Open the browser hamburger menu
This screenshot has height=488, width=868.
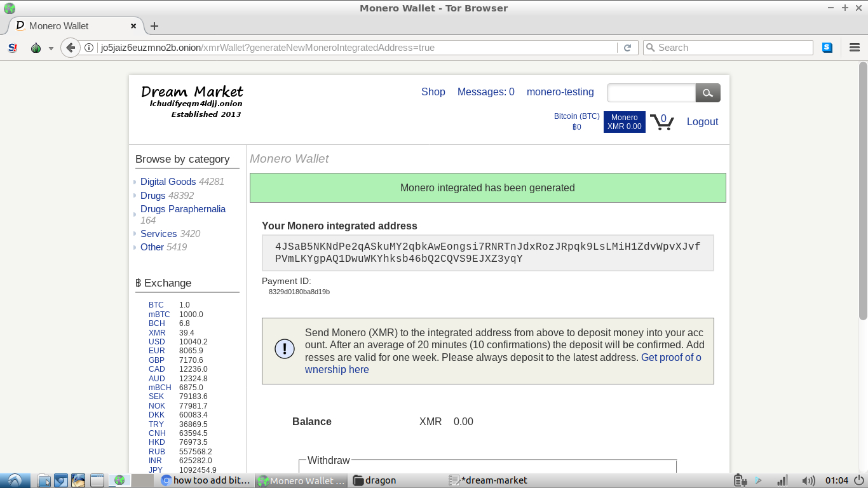(855, 48)
